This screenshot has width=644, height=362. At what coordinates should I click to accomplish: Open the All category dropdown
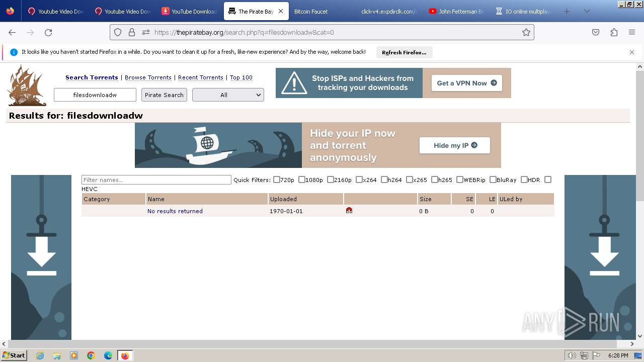pyautogui.click(x=228, y=95)
